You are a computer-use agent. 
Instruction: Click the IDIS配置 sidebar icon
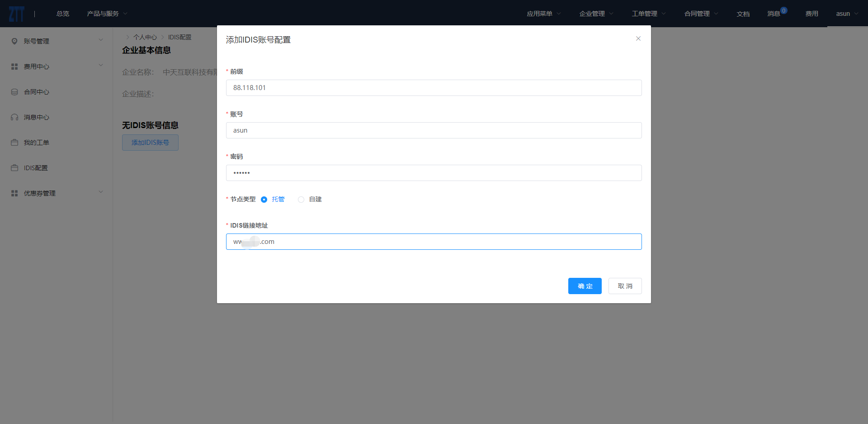pos(14,168)
